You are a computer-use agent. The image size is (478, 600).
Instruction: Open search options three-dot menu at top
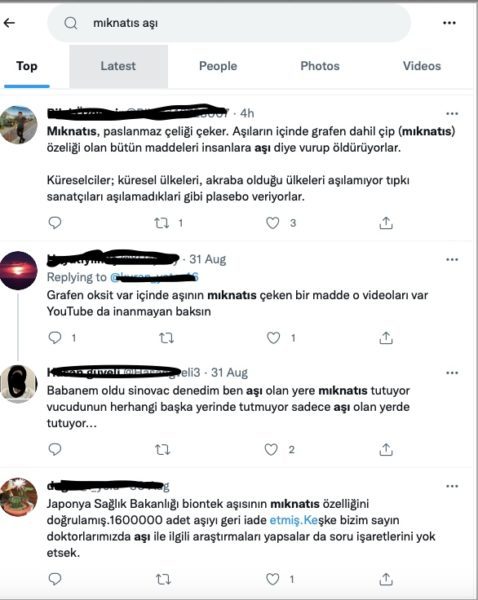click(449, 23)
